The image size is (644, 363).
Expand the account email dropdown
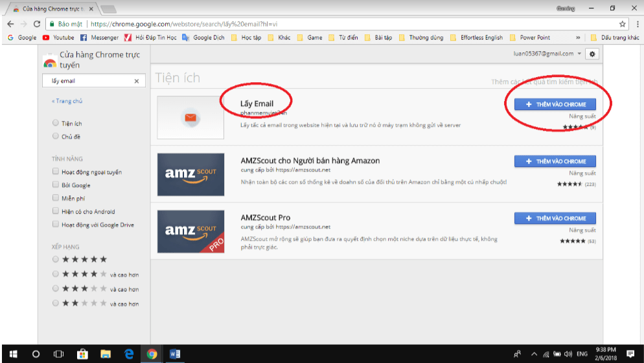tap(579, 54)
